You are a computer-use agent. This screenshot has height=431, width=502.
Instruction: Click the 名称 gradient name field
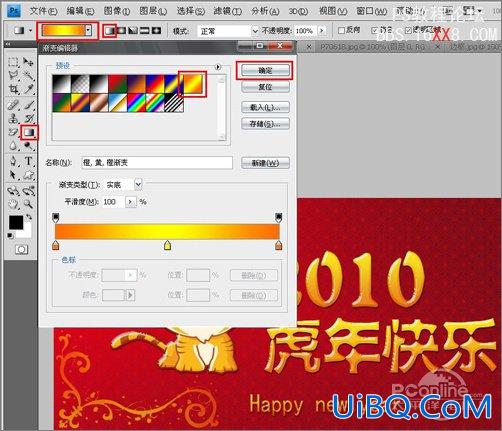pyautogui.click(x=157, y=163)
